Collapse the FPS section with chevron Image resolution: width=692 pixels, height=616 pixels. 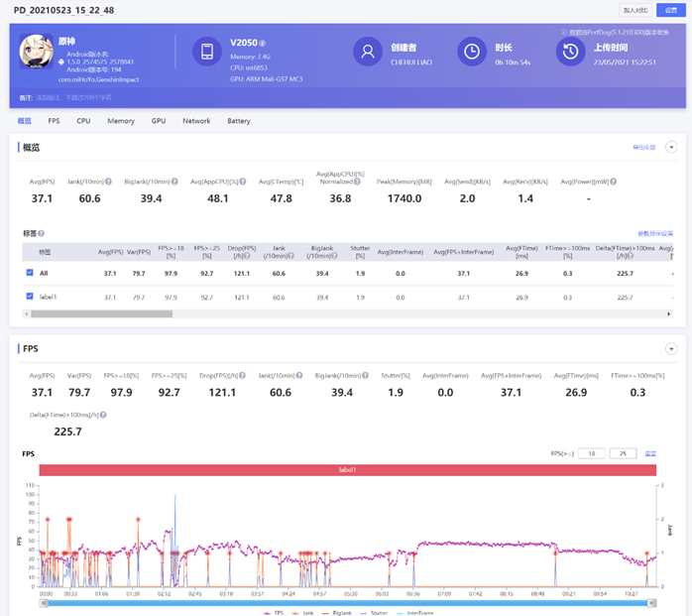[671, 349]
